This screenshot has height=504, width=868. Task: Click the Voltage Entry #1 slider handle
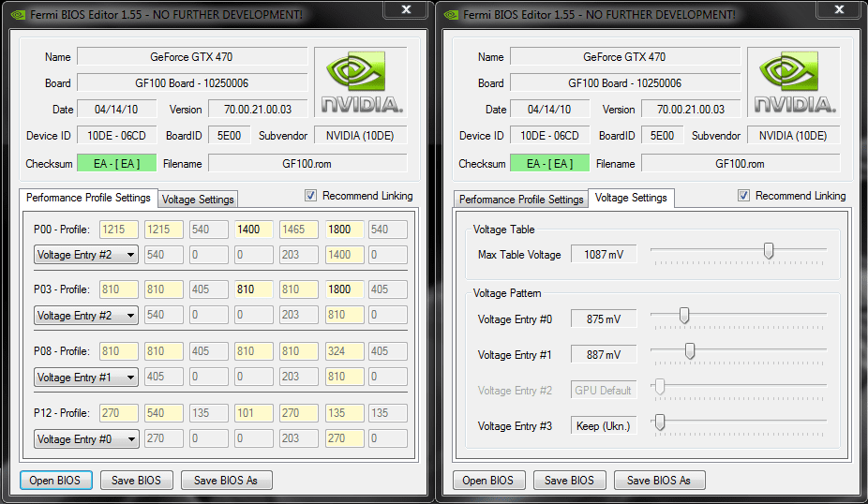[690, 350]
